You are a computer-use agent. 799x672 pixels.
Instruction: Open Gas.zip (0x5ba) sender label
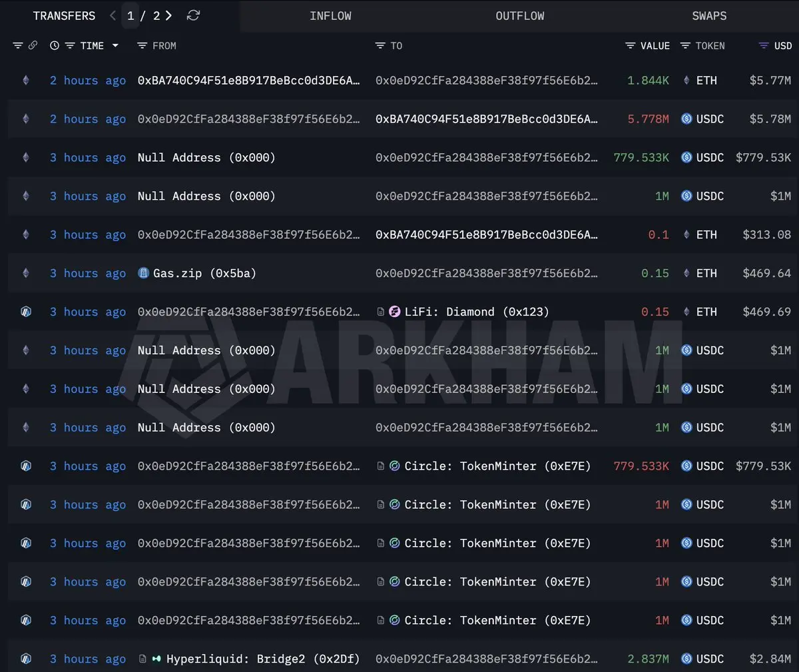[x=204, y=273]
